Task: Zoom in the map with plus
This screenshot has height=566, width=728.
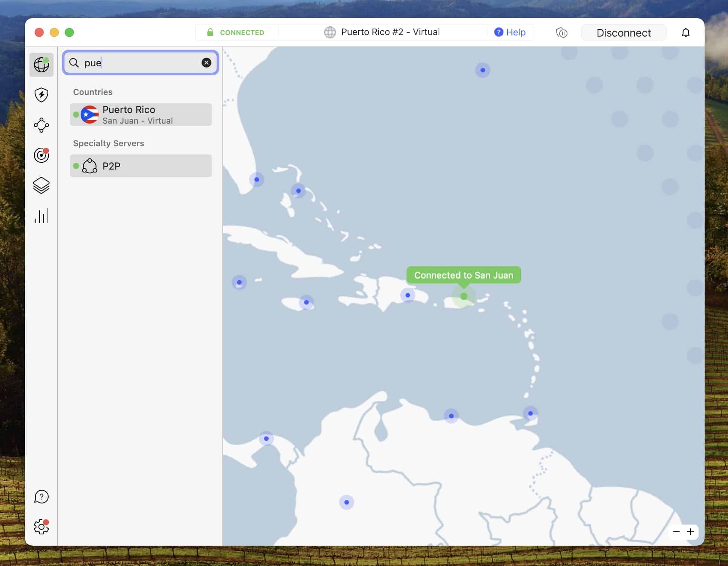Action: [691, 532]
